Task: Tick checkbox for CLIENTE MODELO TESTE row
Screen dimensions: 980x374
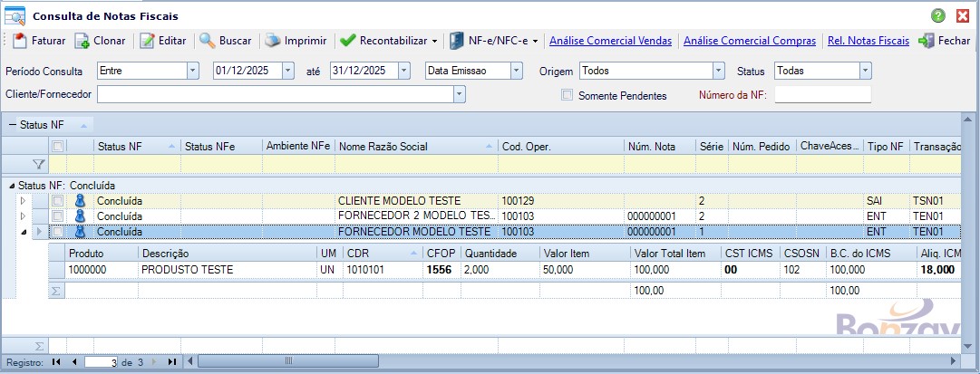Action: pyautogui.click(x=58, y=200)
